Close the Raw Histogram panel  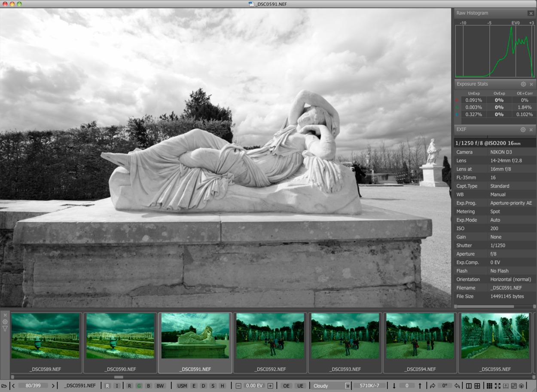click(x=531, y=13)
